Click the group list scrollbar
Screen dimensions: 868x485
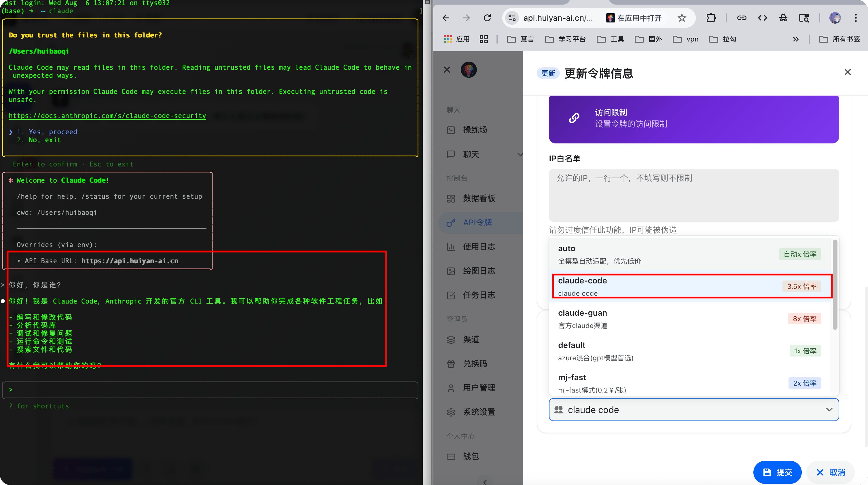click(x=835, y=285)
